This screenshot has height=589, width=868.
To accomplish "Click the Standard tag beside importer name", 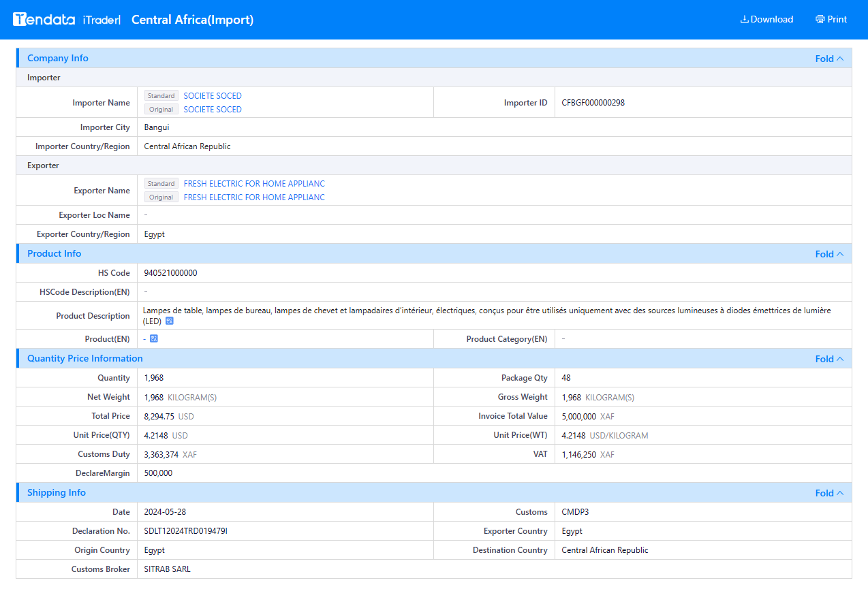I will 161,96.
